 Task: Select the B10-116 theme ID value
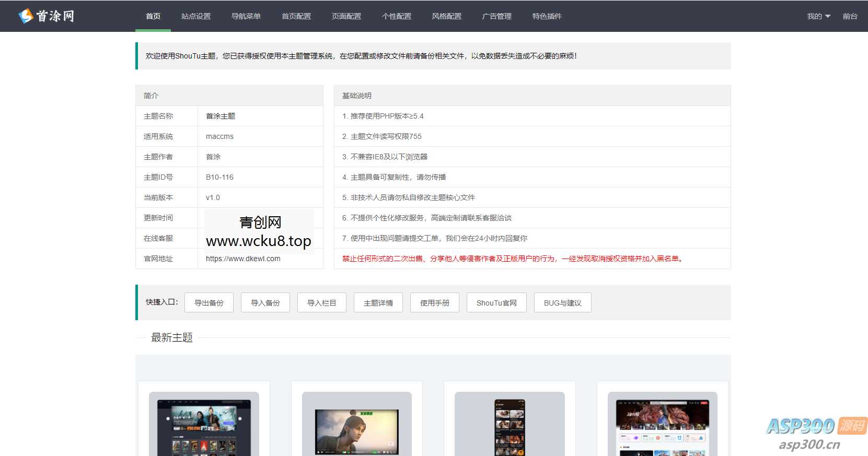click(x=219, y=177)
